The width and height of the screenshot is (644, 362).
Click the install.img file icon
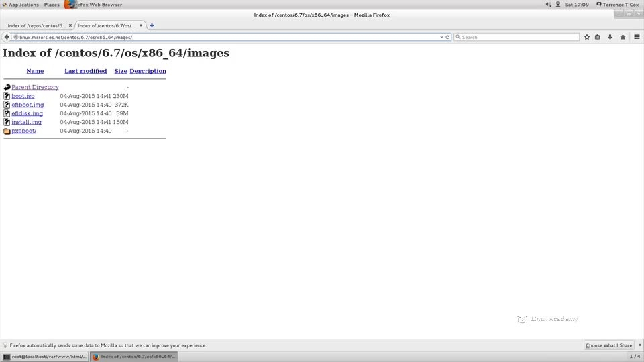(7, 122)
